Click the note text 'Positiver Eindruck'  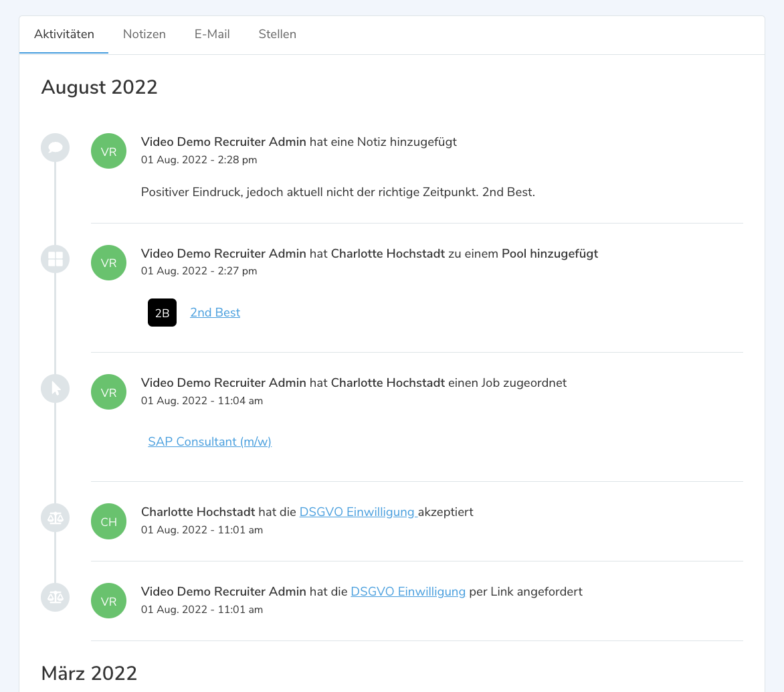click(x=338, y=192)
